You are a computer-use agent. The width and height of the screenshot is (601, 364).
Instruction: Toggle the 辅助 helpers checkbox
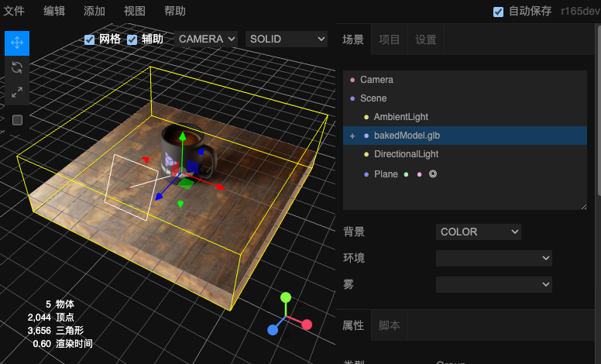pyautogui.click(x=132, y=39)
